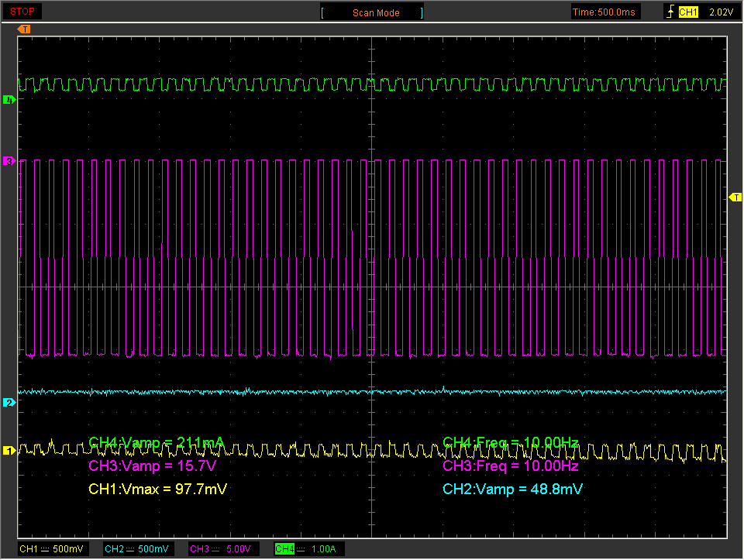Click the orange trigger position marker at top

coord(22,29)
